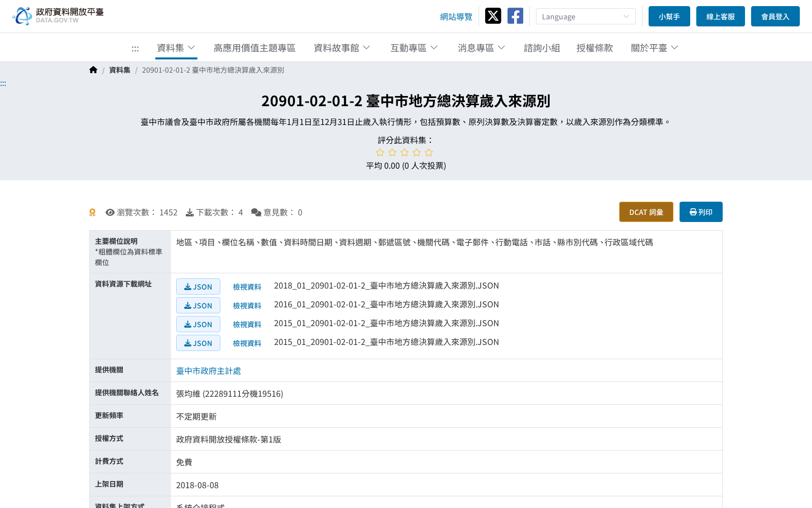Rate dataset with the fifth star

tap(429, 152)
